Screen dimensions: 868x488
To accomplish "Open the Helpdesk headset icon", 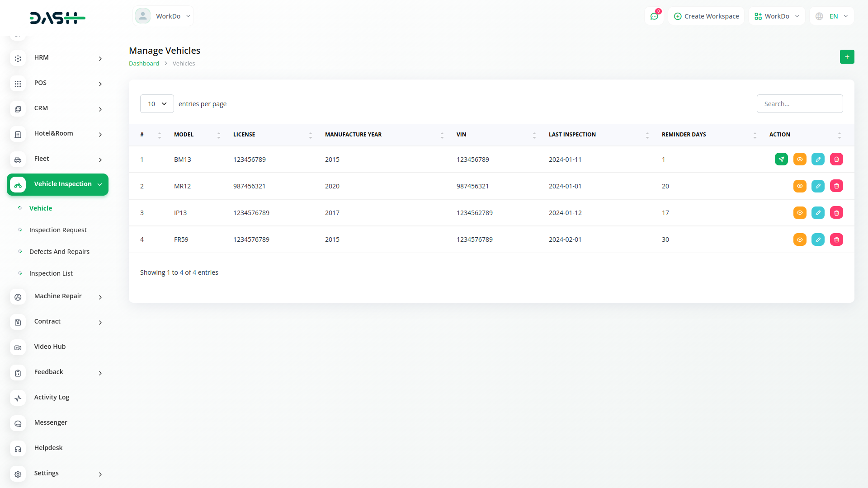I will (x=18, y=449).
